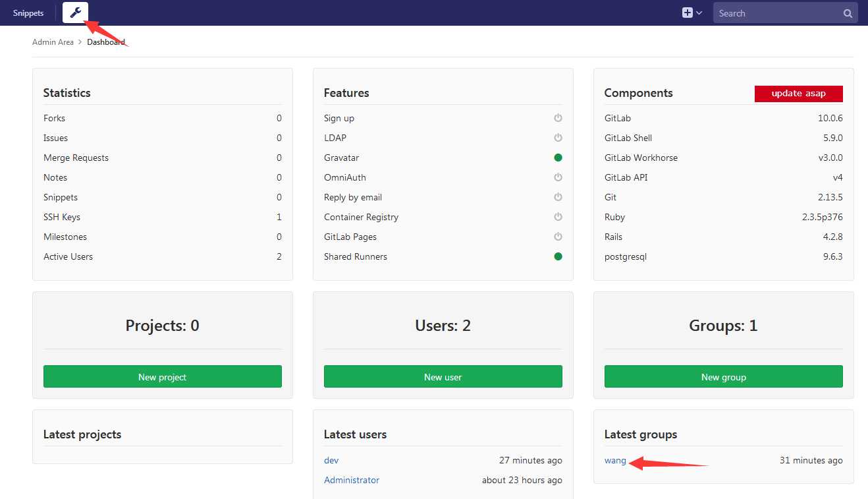Click the OmniAuth power status icon

click(558, 177)
